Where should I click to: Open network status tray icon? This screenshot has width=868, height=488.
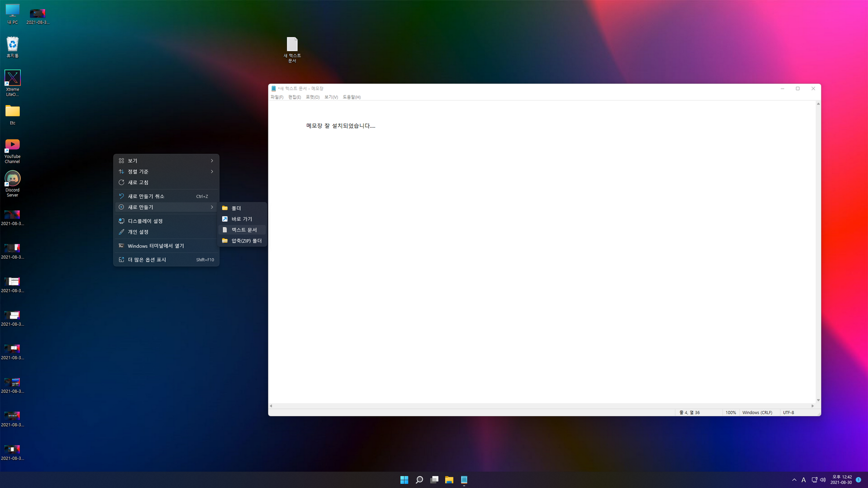814,480
